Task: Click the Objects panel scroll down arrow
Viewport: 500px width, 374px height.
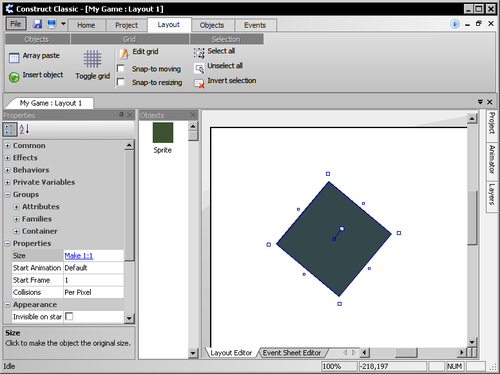Action: tap(193, 353)
